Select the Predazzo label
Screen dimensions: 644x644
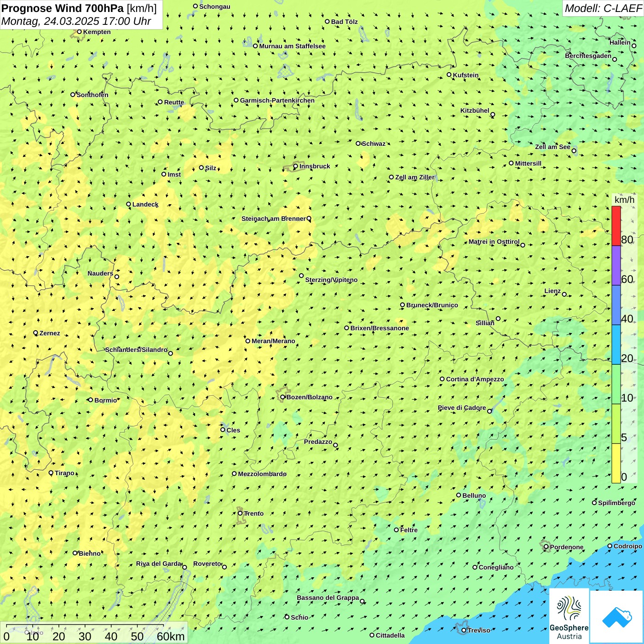click(x=318, y=442)
